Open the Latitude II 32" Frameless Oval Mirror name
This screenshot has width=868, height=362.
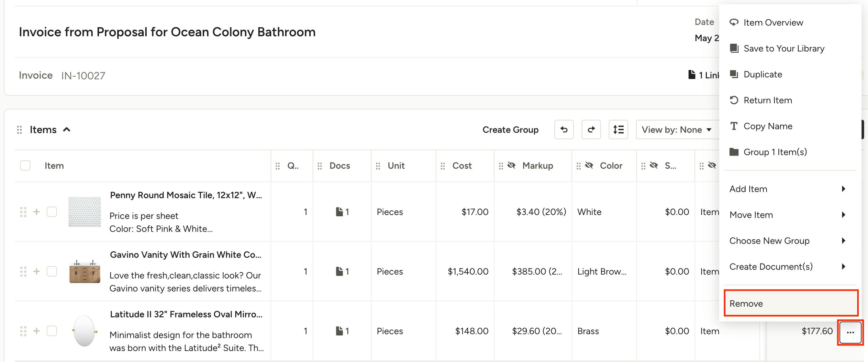coord(186,314)
